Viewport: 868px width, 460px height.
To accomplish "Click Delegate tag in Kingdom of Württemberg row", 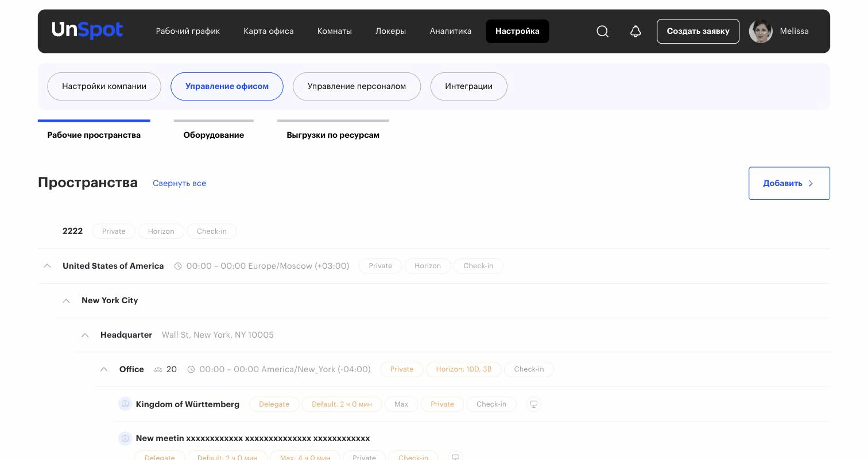I will click(x=274, y=404).
